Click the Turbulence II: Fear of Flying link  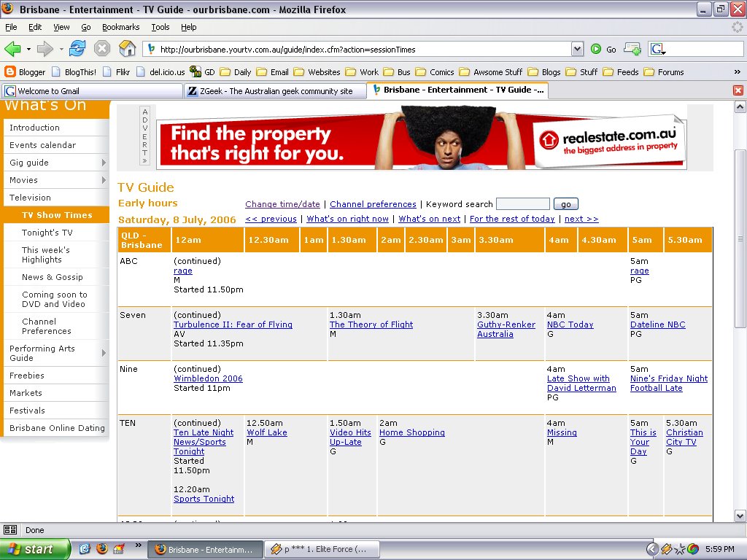coord(233,324)
